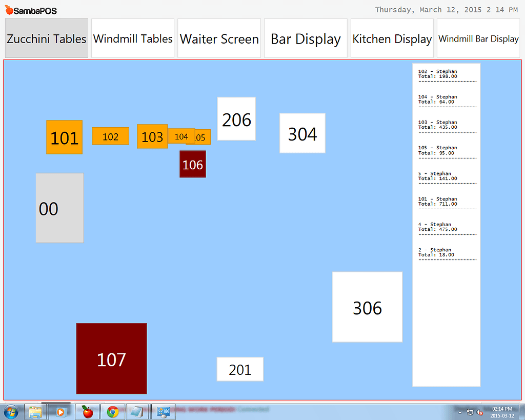The width and height of the screenshot is (525, 420).
Task: Select table 304
Action: 302,133
